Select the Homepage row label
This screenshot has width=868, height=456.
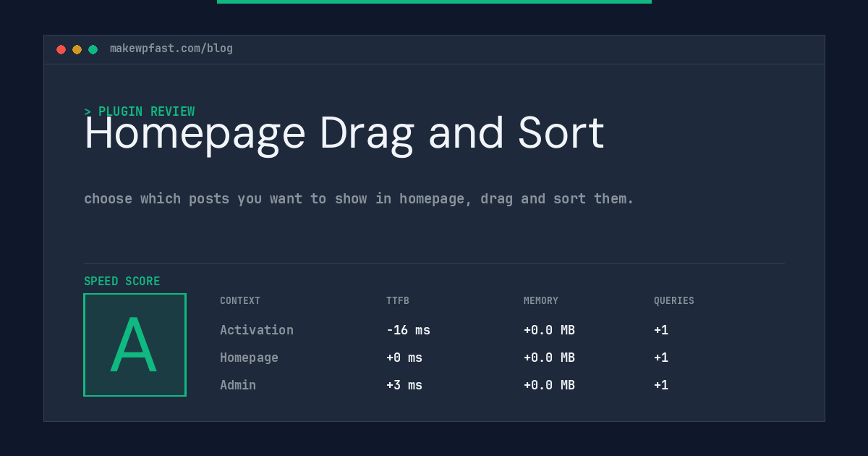[x=249, y=358]
